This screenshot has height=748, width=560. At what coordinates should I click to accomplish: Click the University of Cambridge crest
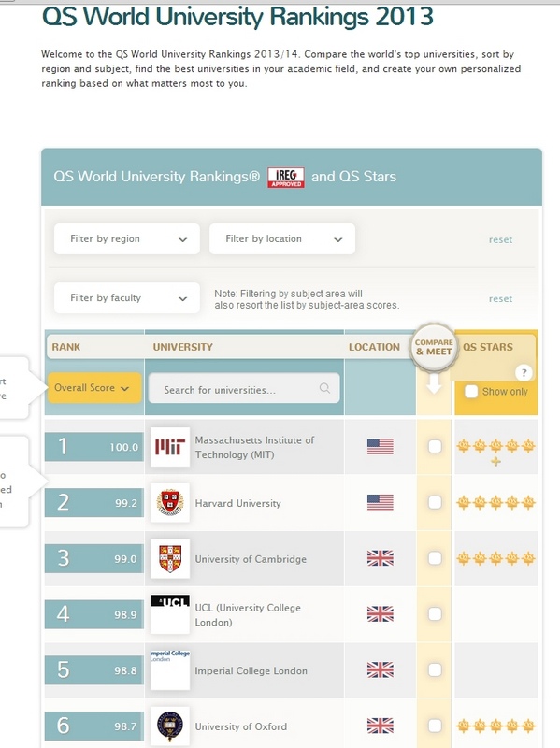[170, 558]
